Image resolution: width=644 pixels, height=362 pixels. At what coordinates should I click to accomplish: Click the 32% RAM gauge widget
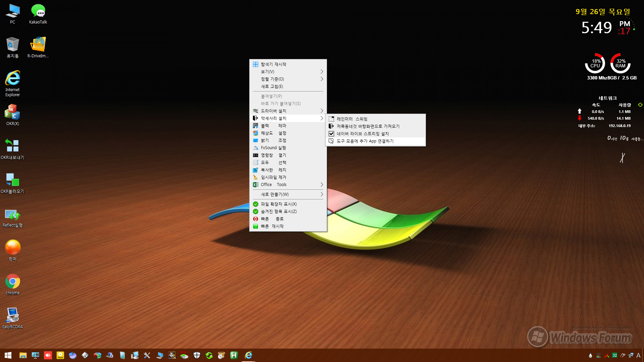(x=621, y=63)
